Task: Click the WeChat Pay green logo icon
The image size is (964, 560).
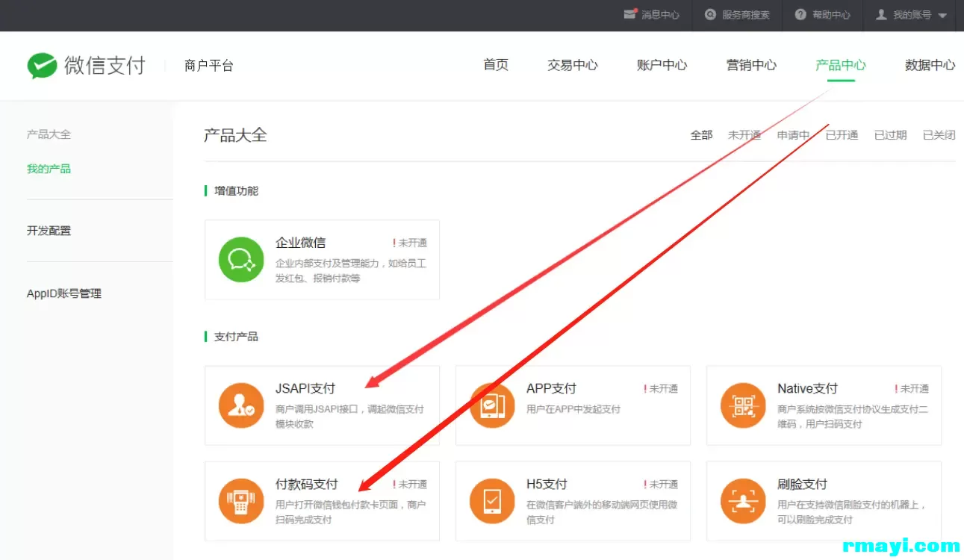Action: pyautogui.click(x=43, y=66)
